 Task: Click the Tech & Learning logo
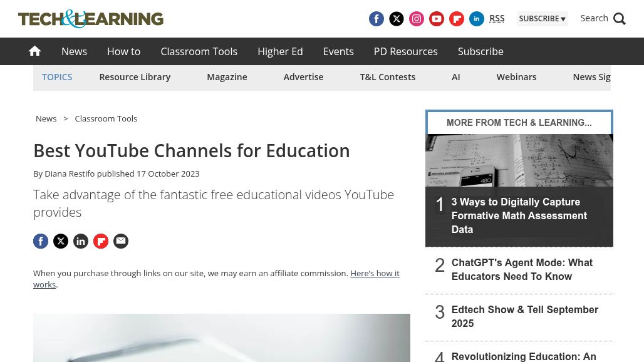tap(91, 19)
